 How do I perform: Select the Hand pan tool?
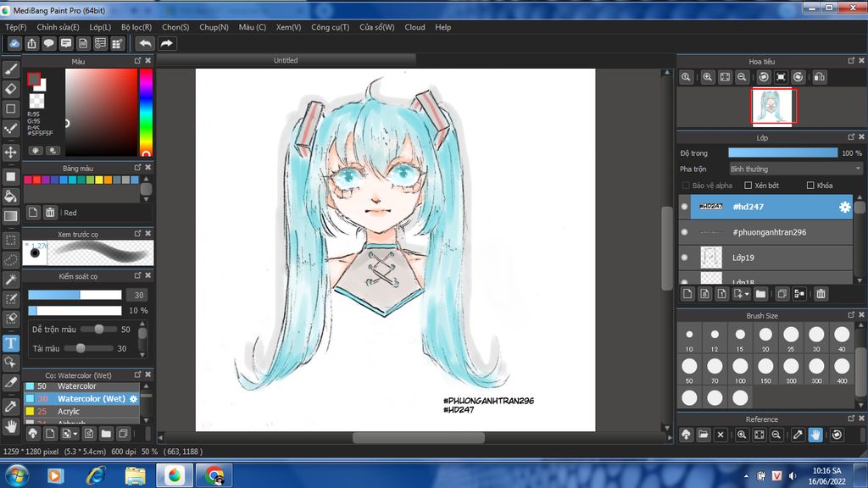point(11,427)
